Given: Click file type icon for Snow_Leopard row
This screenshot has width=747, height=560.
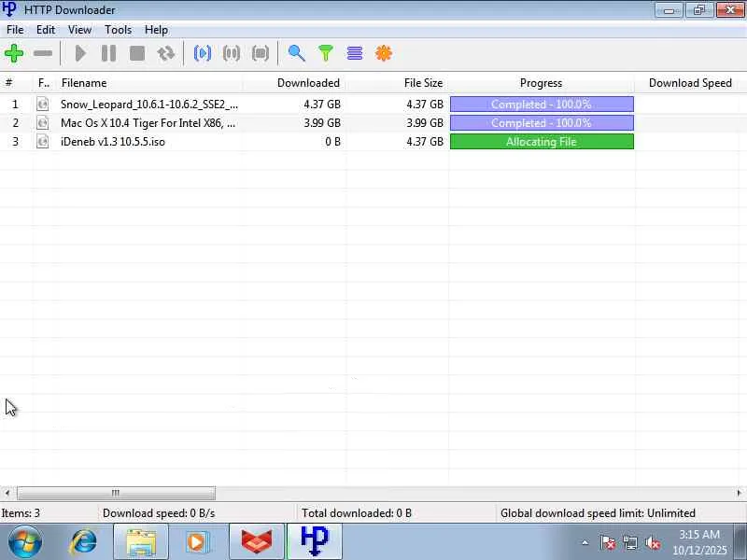Looking at the screenshot, I should [x=42, y=104].
